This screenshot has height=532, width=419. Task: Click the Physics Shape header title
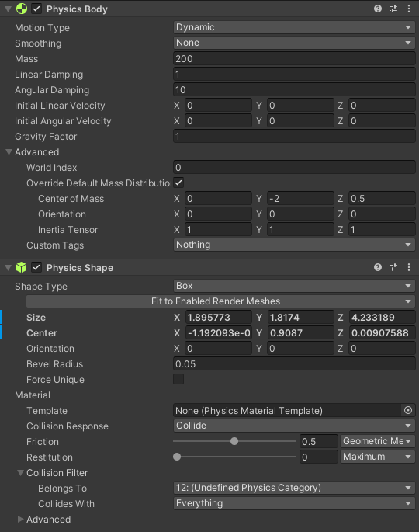[80, 268]
